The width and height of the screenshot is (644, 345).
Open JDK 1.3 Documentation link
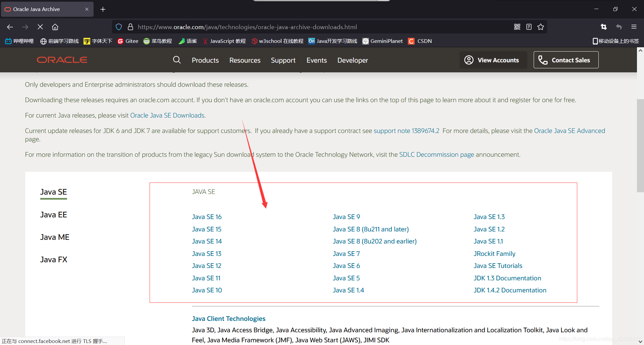(507, 278)
